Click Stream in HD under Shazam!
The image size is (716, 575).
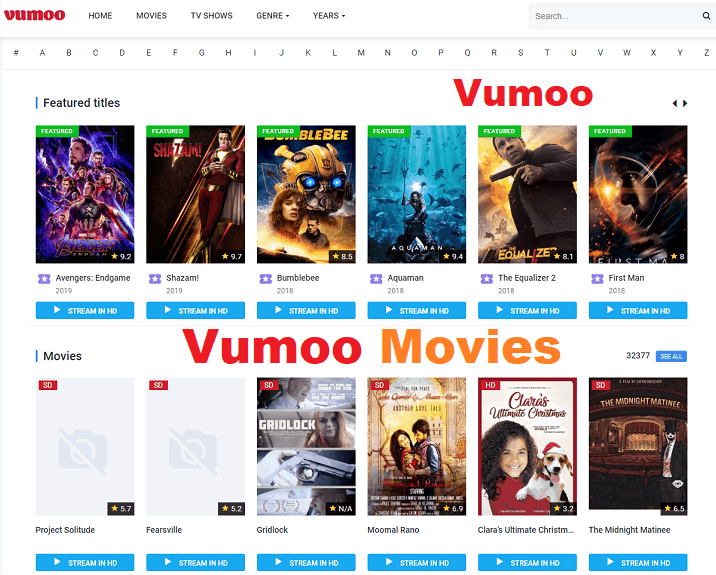point(195,311)
